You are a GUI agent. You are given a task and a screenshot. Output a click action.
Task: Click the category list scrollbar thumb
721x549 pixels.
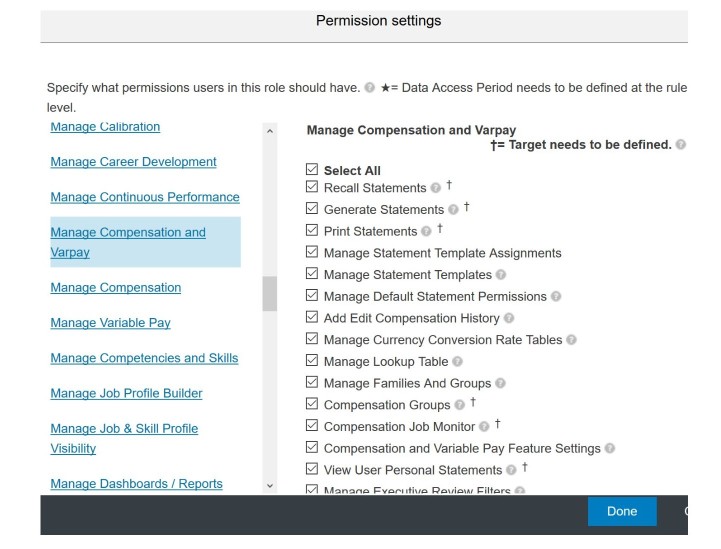tap(270, 294)
